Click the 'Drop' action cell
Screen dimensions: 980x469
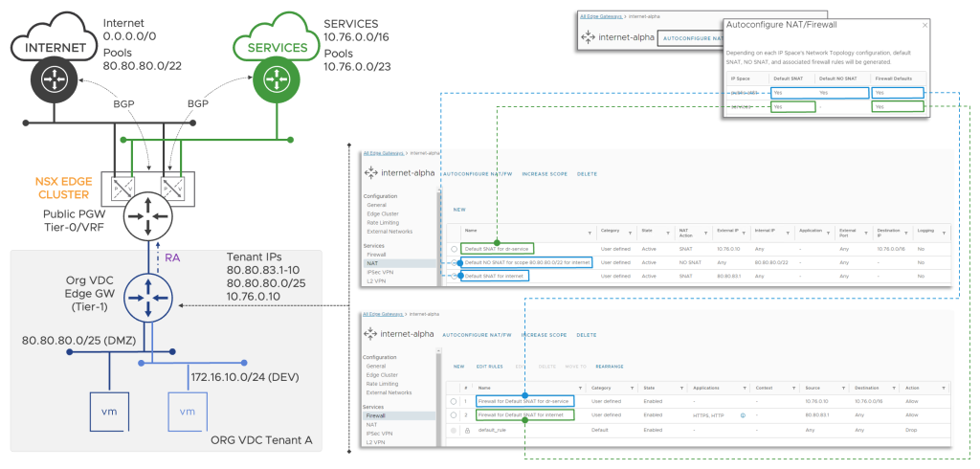point(911,431)
